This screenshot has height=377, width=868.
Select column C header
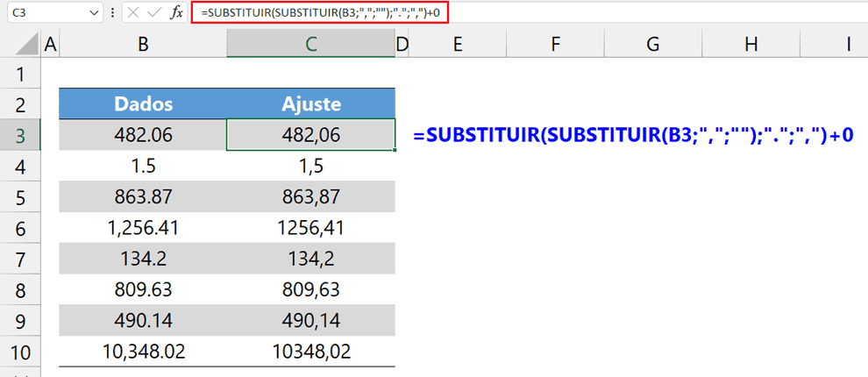tap(311, 46)
